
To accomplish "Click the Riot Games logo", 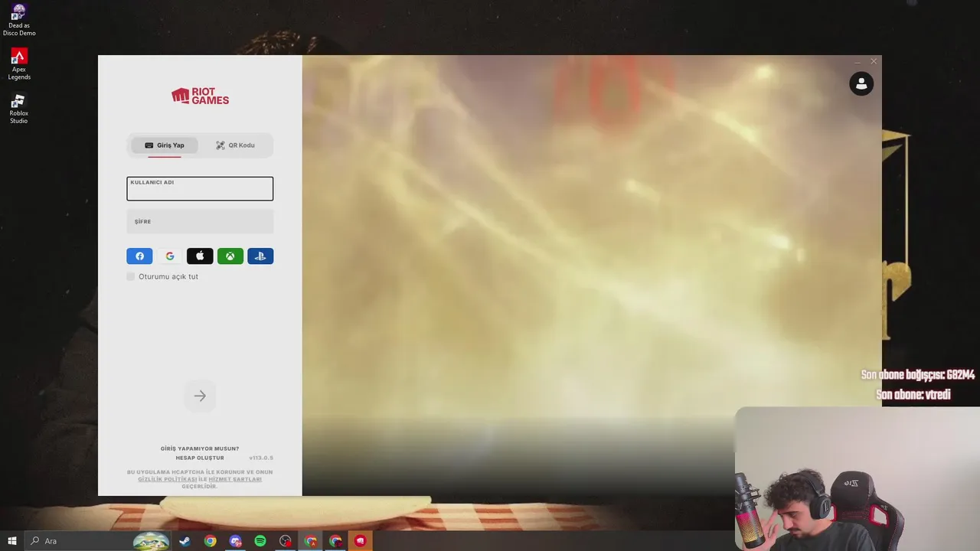I will tap(200, 96).
